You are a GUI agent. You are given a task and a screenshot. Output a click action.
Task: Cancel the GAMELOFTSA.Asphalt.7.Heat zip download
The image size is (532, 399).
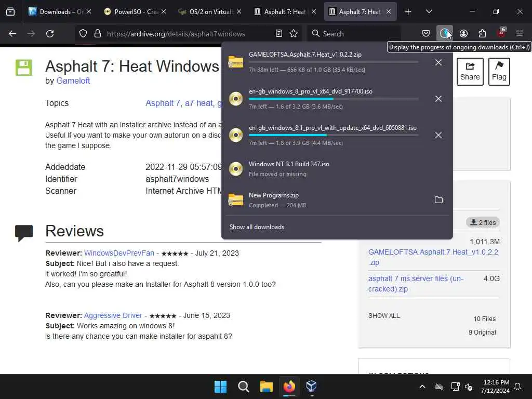(x=438, y=62)
